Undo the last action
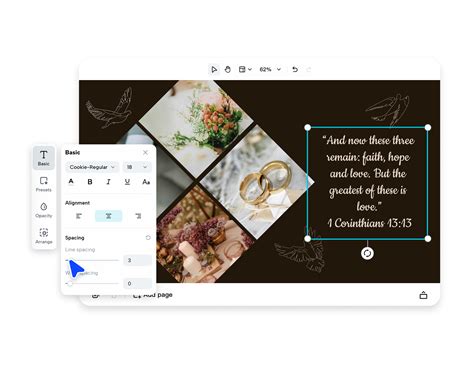 point(295,69)
